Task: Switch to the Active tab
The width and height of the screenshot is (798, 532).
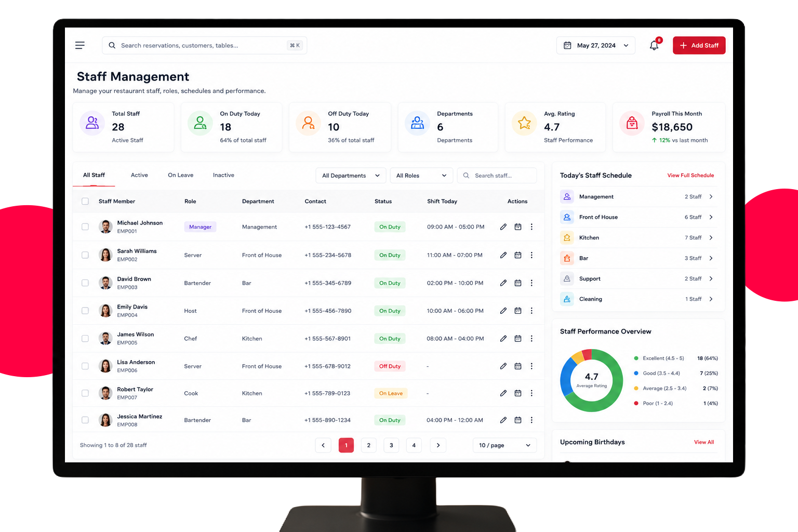Action: coord(139,175)
